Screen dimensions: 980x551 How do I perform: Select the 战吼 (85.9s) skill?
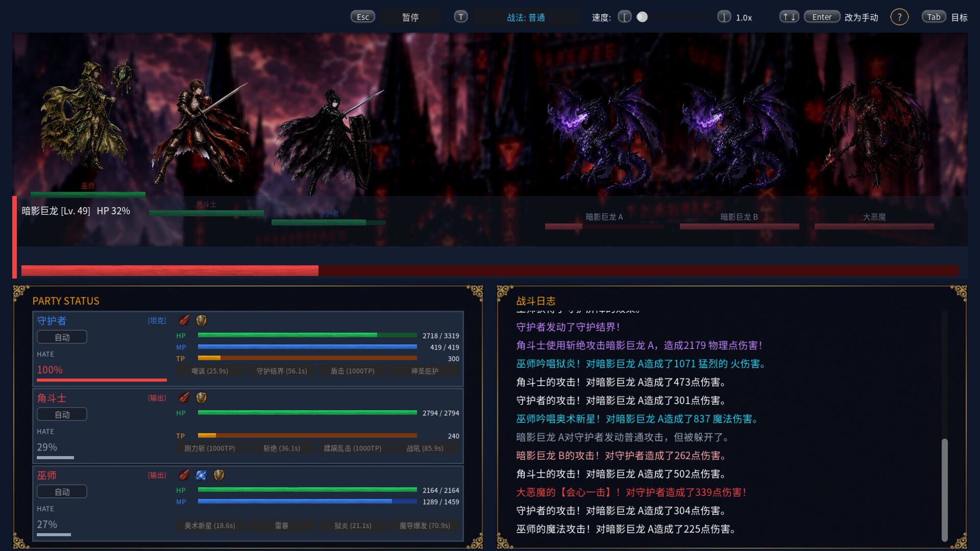pos(425,448)
